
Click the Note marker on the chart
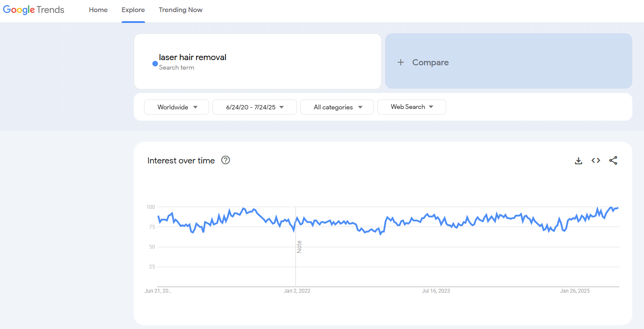[299, 247]
